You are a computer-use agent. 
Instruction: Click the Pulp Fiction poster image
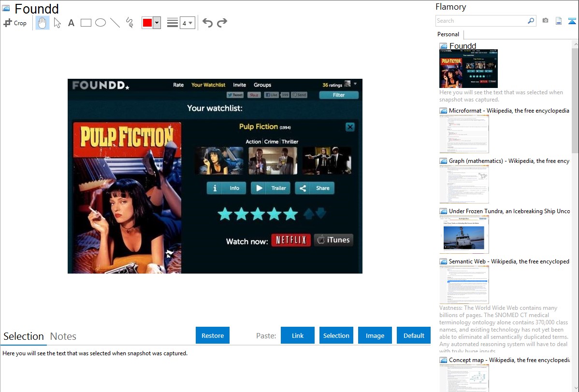(127, 198)
